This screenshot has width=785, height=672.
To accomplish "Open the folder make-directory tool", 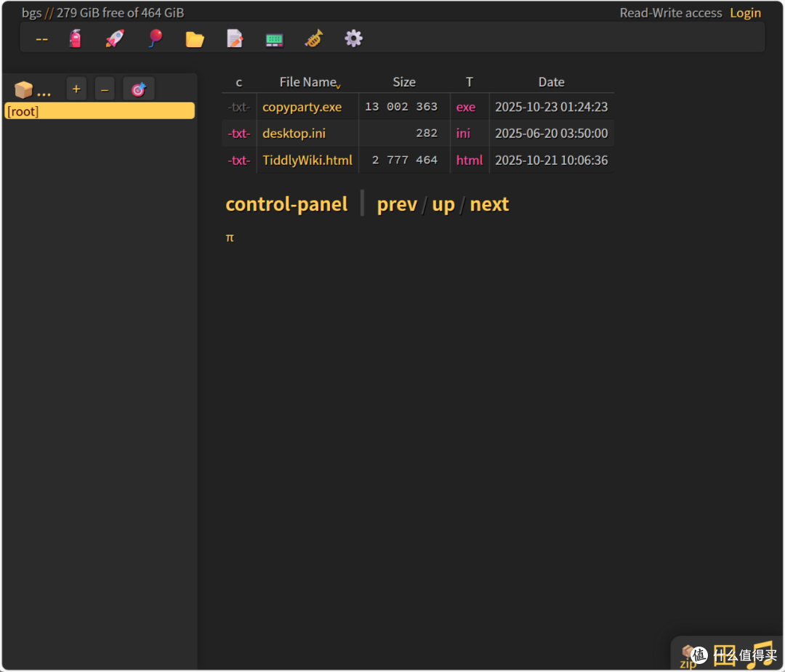I will pyautogui.click(x=195, y=39).
